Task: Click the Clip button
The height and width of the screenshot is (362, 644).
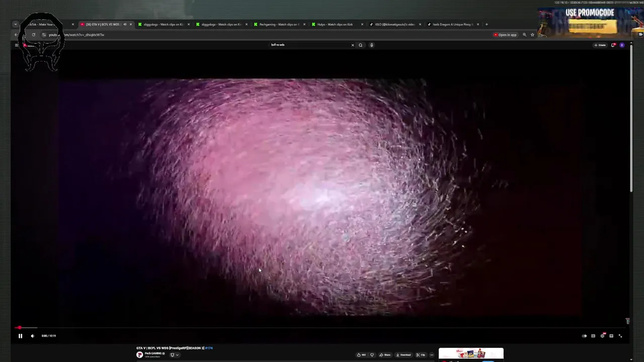Action: pyautogui.click(x=421, y=355)
